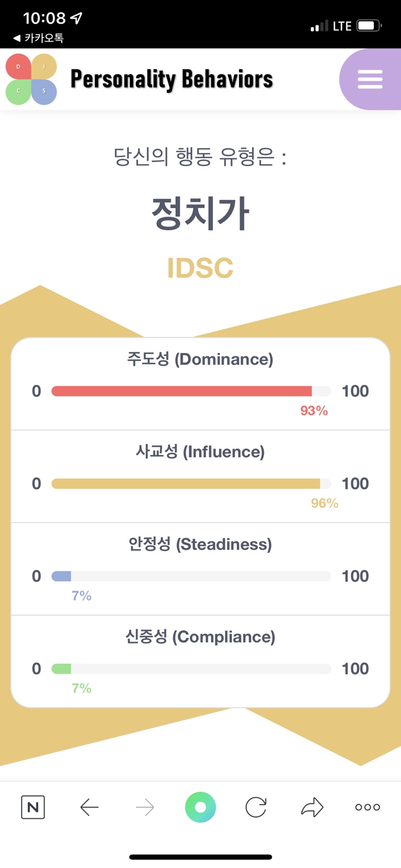The width and height of the screenshot is (401, 868).
Task: Go forward with the right arrow
Action: pyautogui.click(x=145, y=807)
